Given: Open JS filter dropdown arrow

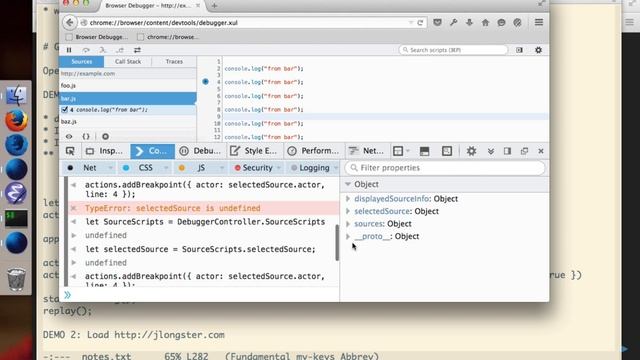Looking at the screenshot, I should click(x=222, y=168).
